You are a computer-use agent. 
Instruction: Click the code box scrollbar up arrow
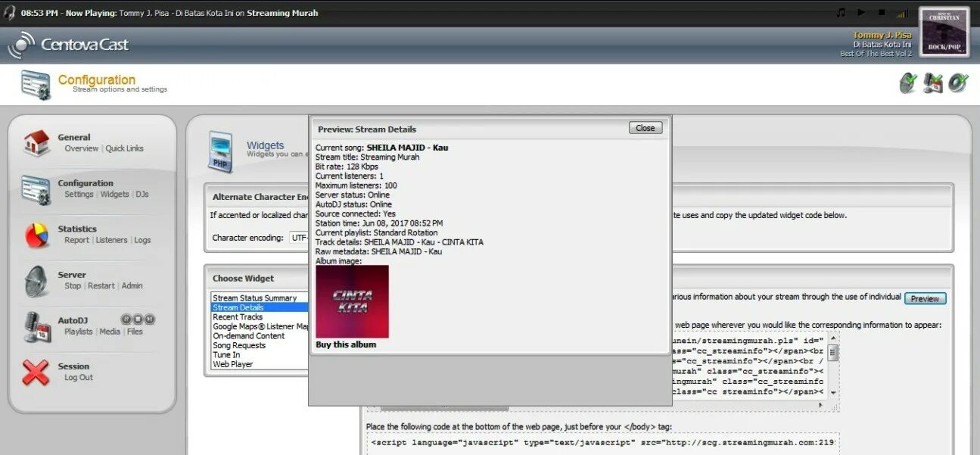(833, 338)
